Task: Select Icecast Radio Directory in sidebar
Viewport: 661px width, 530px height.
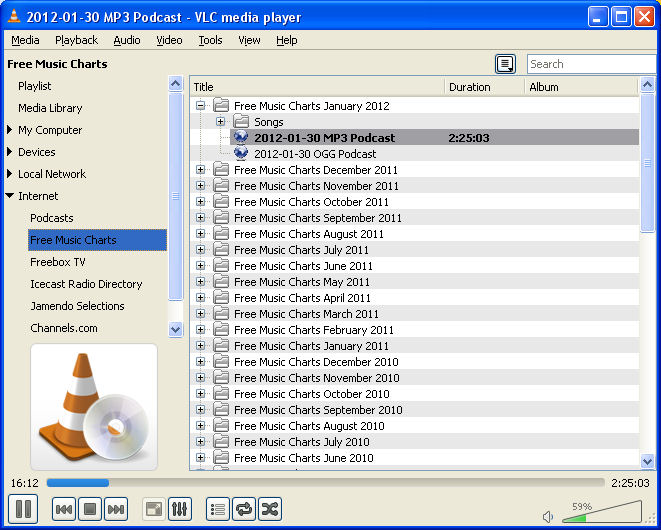Action: click(86, 284)
